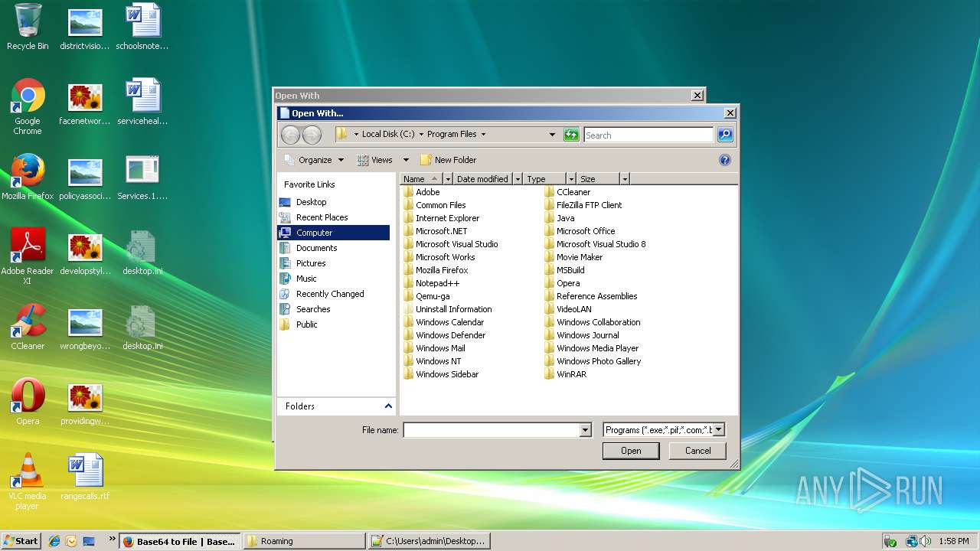Expand the address bar history dropdown
This screenshot has width=980, height=551.
pos(552,135)
